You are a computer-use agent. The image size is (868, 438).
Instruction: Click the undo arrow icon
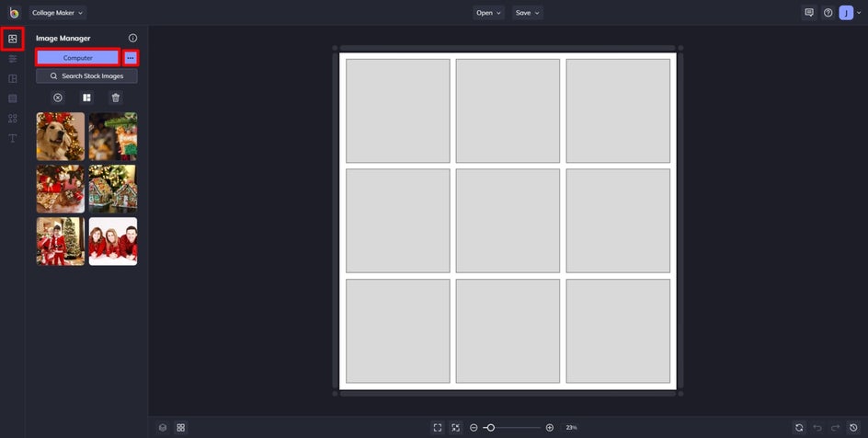coord(817,428)
